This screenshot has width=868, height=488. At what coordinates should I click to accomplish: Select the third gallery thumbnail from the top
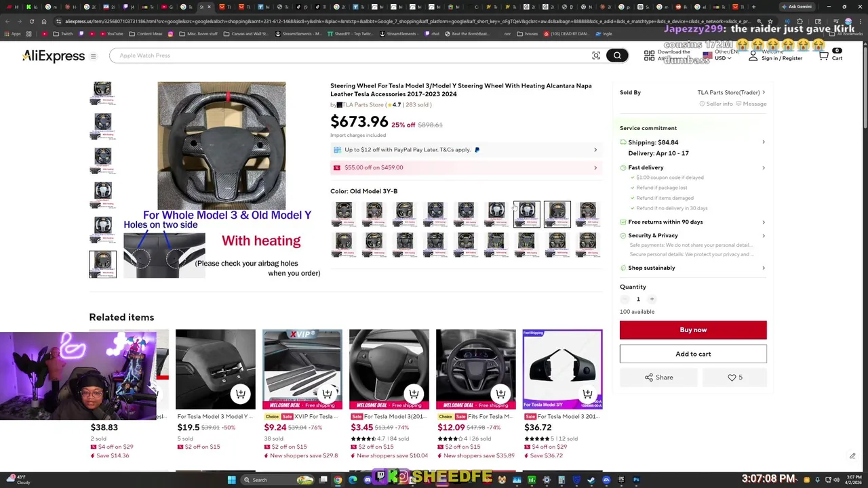(x=103, y=161)
